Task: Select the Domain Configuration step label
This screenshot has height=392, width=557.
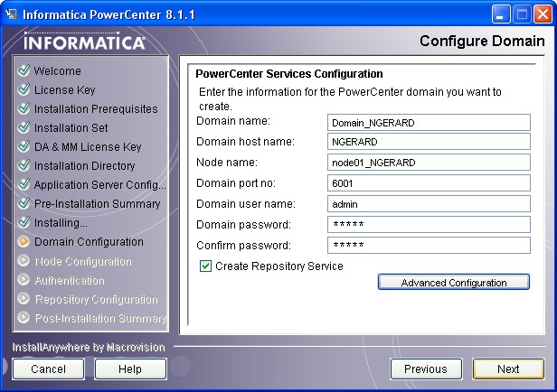Action: point(89,241)
